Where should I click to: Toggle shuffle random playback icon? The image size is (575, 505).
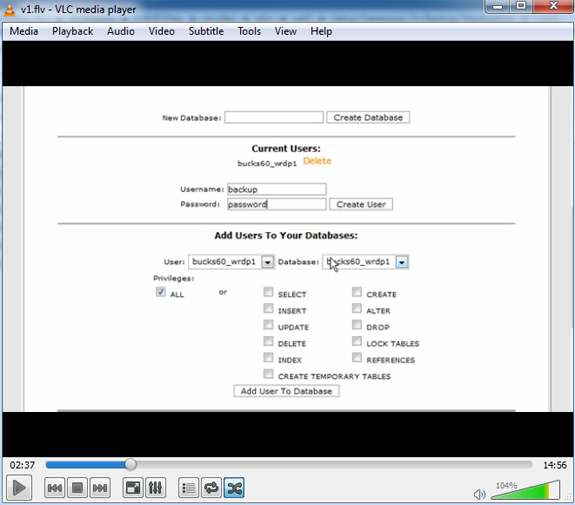tap(234, 488)
